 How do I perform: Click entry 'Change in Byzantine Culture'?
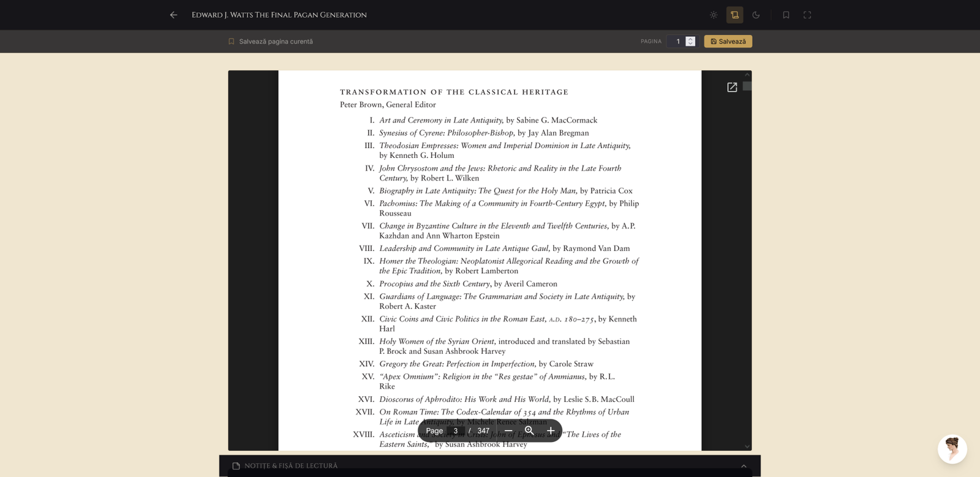(x=507, y=231)
